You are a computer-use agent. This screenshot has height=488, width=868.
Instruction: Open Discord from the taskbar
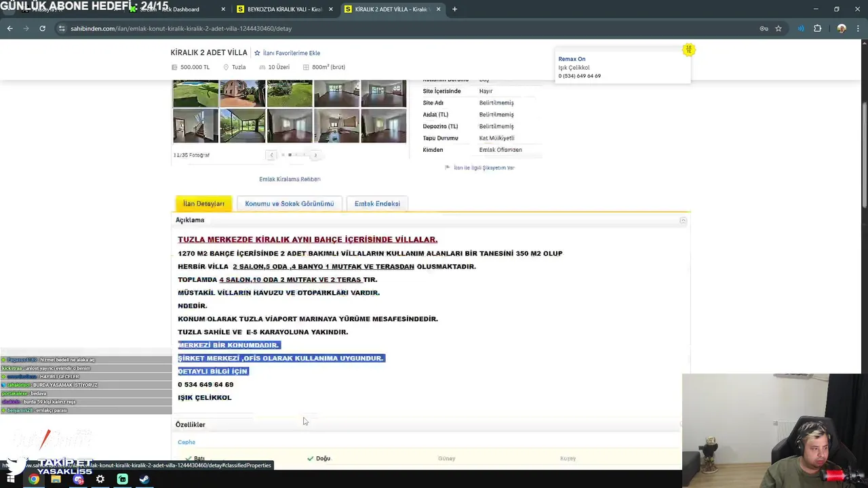[78, 479]
